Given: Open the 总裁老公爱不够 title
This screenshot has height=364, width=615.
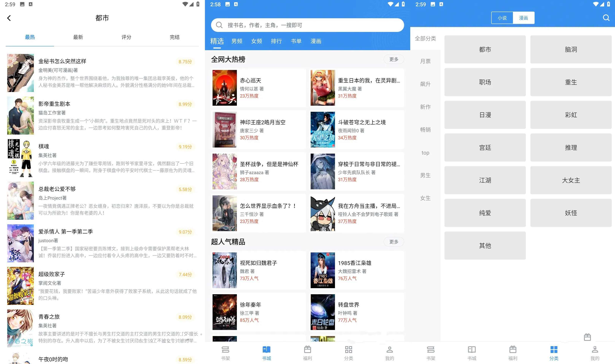Looking at the screenshot, I should (x=57, y=189).
